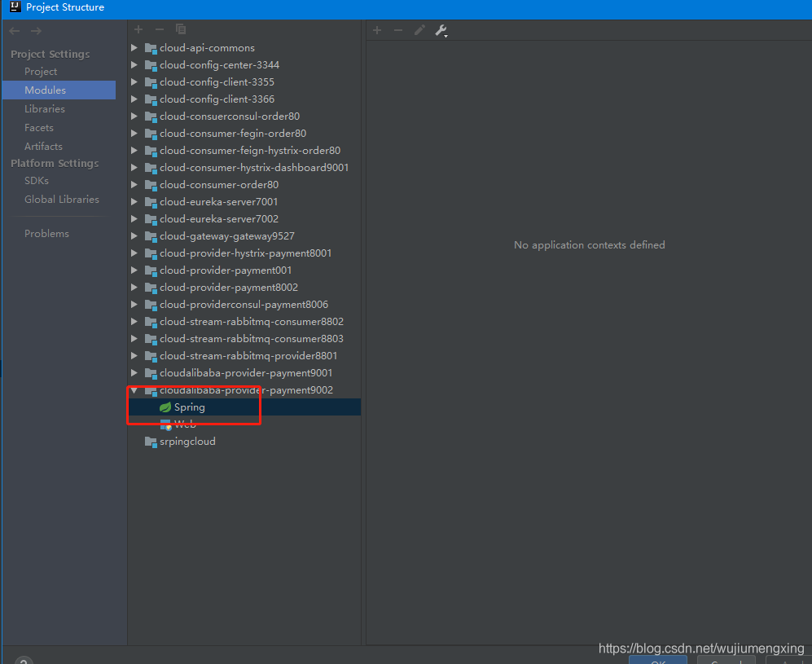Click the Add module plus icon
Viewport: 812px width, 664px height.
click(x=138, y=29)
